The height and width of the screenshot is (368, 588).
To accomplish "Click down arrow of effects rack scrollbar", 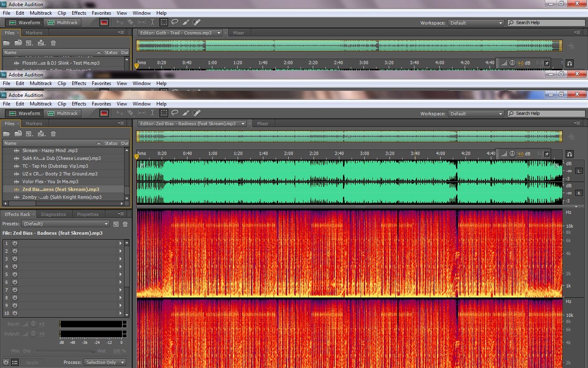I will (127, 315).
